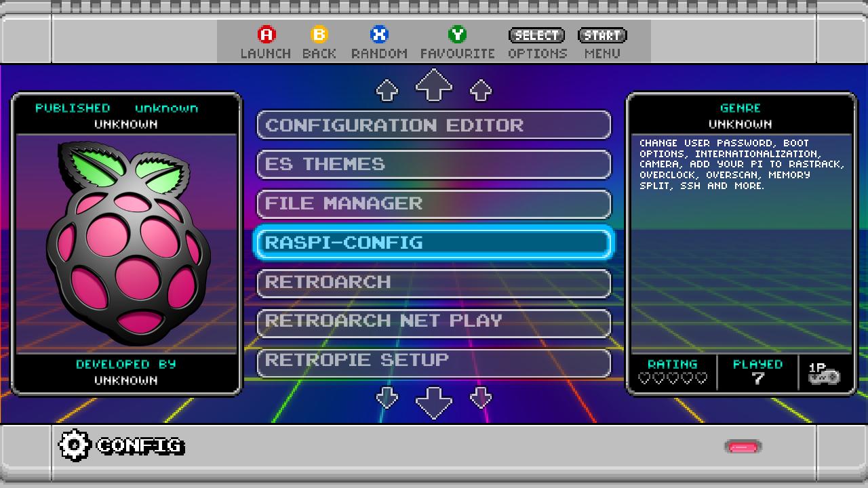868x488 pixels.
Task: Select RetroArch Net Play item
Action: tap(434, 321)
